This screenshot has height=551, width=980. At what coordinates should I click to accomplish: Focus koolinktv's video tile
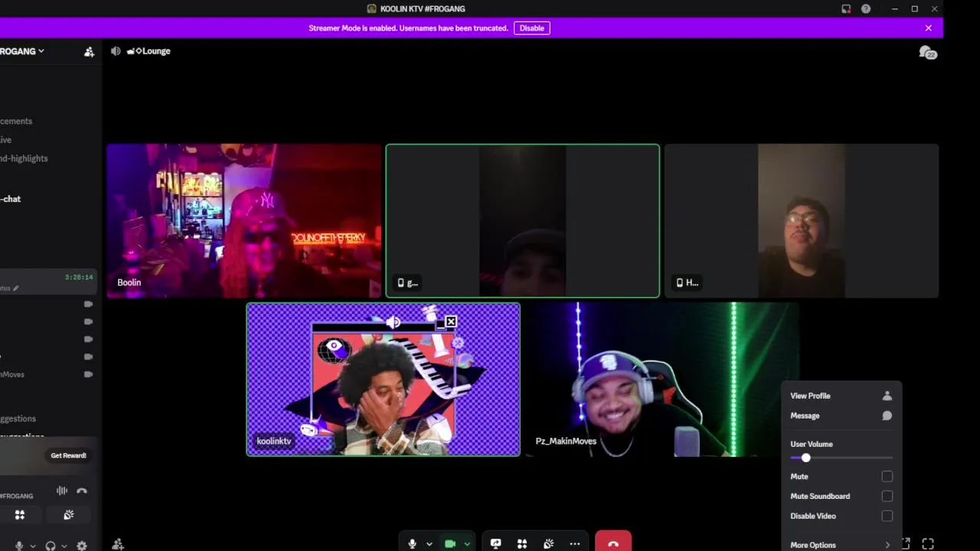click(383, 380)
